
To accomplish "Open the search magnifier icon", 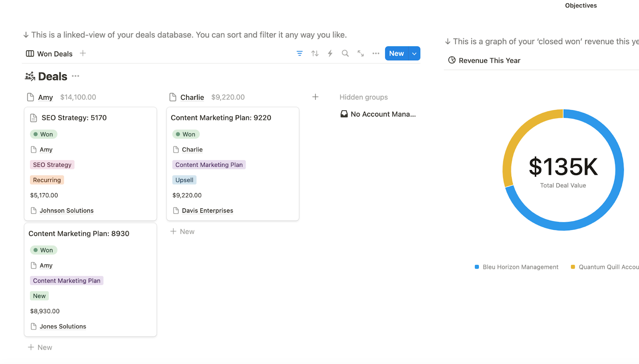I will (345, 53).
